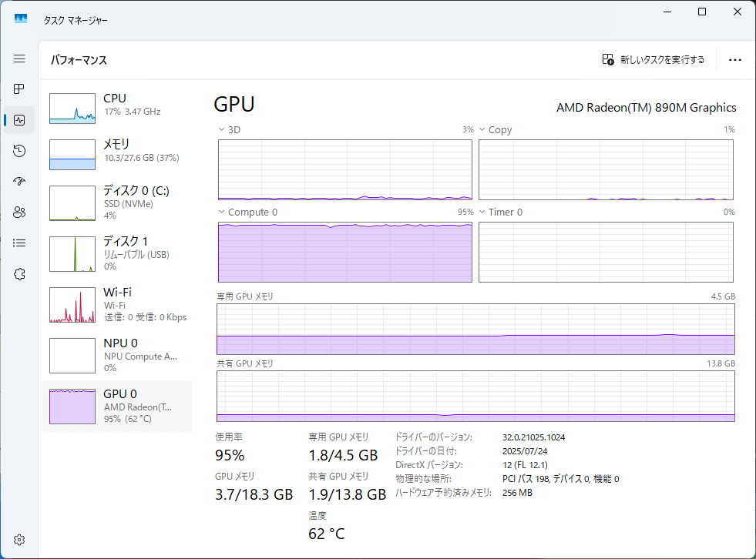Viewport: 756px width, 559px height.
Task: Select the Performance page icon in sidebar
Action: 19,120
